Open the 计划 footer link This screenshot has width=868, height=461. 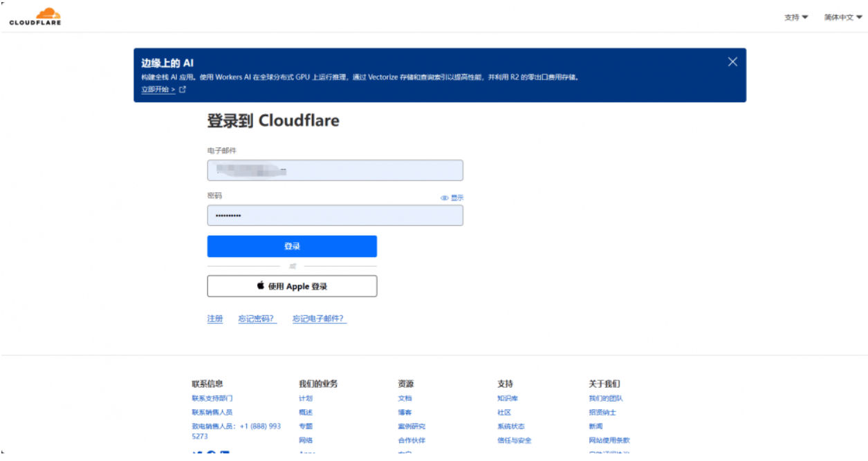coord(306,398)
